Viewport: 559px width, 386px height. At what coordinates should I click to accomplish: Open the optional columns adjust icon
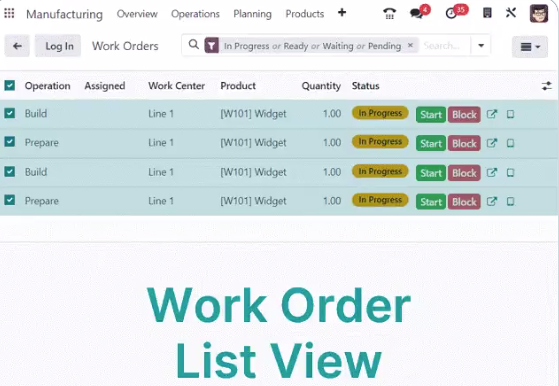pyautogui.click(x=547, y=86)
